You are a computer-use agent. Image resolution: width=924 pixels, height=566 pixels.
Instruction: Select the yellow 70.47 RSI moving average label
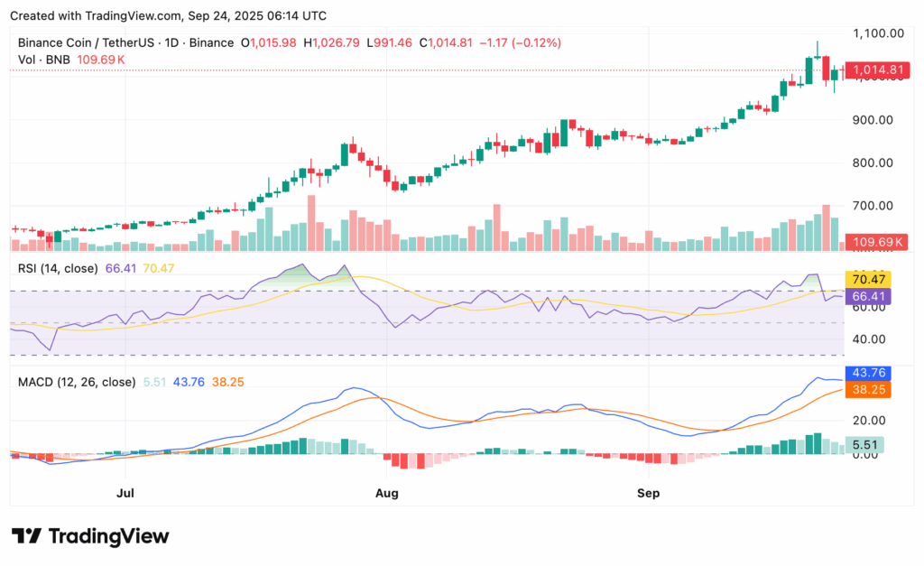866,281
